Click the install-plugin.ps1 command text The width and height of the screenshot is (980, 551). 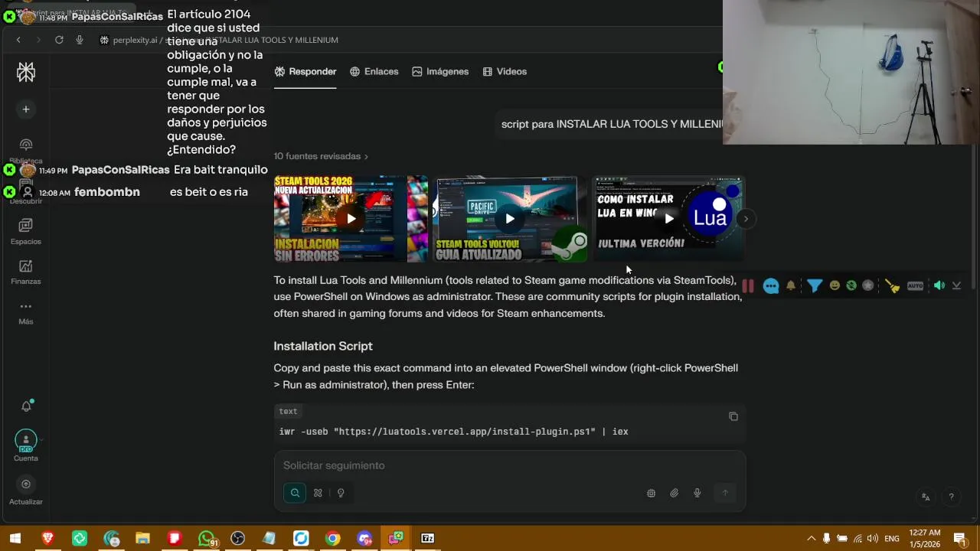point(453,432)
